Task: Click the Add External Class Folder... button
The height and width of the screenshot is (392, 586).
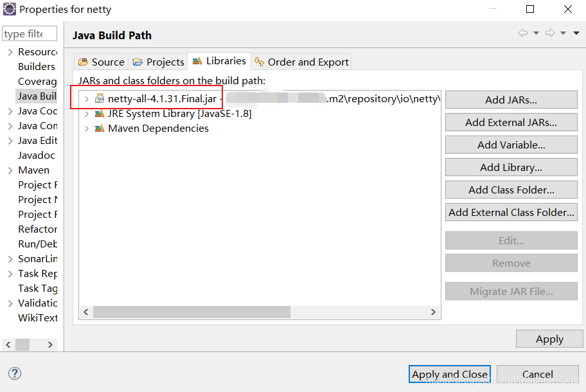Action: tap(511, 212)
